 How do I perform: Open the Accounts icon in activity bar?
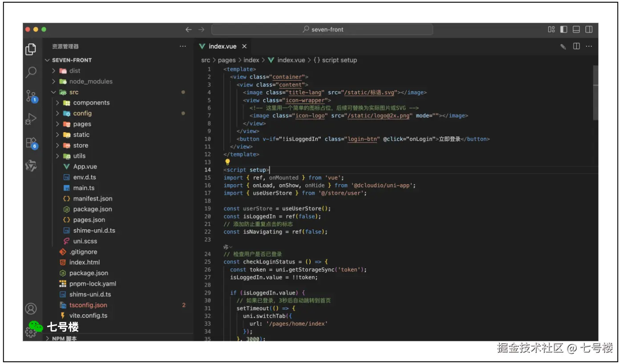(x=31, y=309)
